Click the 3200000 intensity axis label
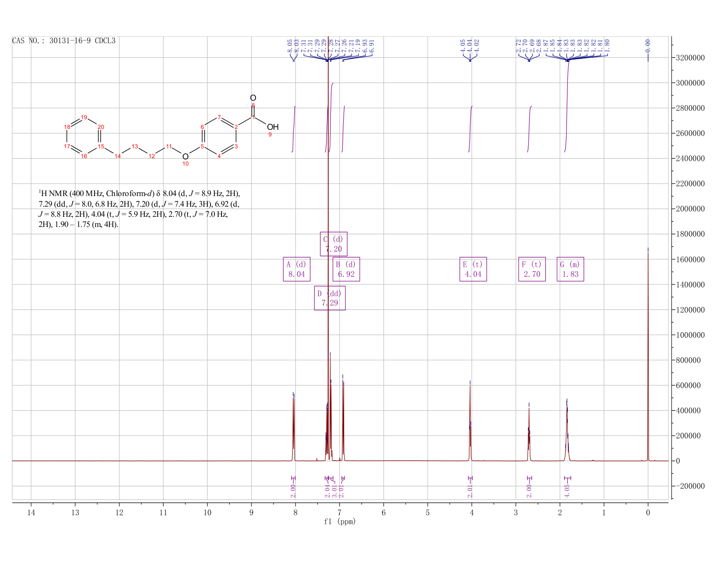The image size is (728, 563). 690,58
